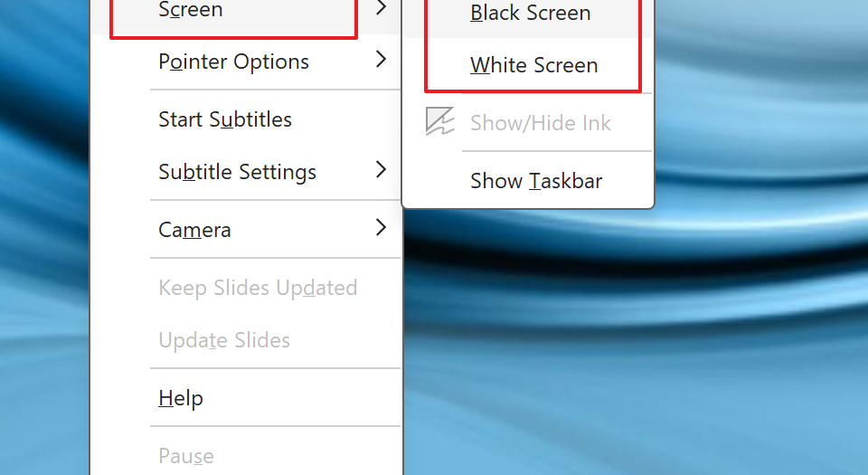Choose Start Subtitles
Screen dimensions: 868x475
225,119
